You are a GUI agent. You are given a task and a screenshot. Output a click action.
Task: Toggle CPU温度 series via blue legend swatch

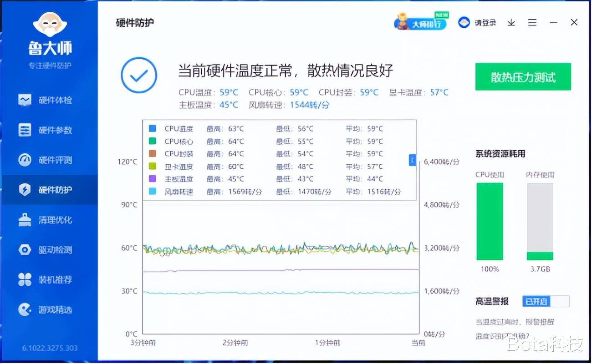(152, 128)
